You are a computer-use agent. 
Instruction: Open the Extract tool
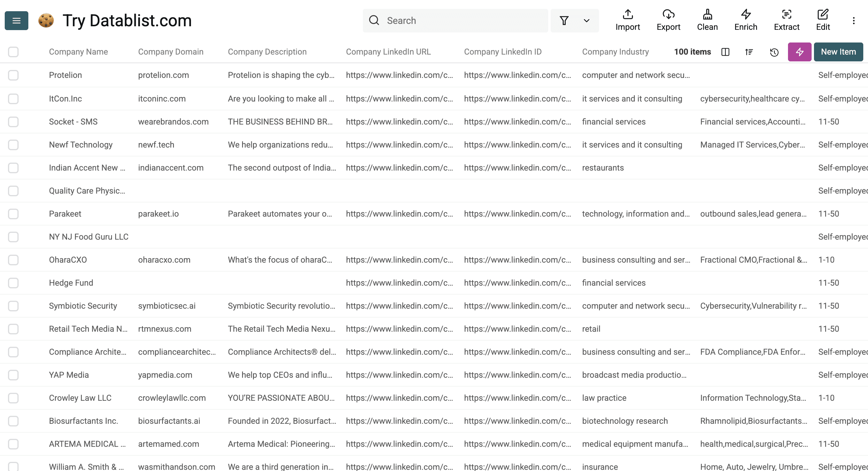click(x=787, y=14)
